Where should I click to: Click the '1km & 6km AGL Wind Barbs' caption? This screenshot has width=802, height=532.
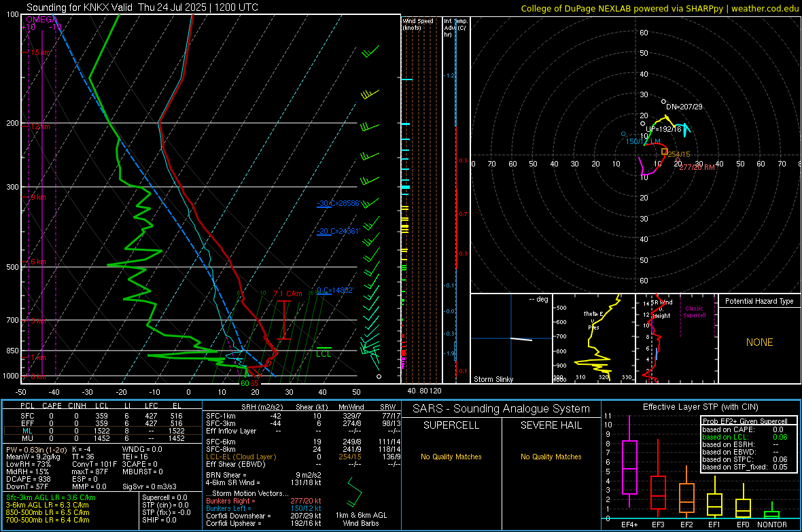(361, 519)
